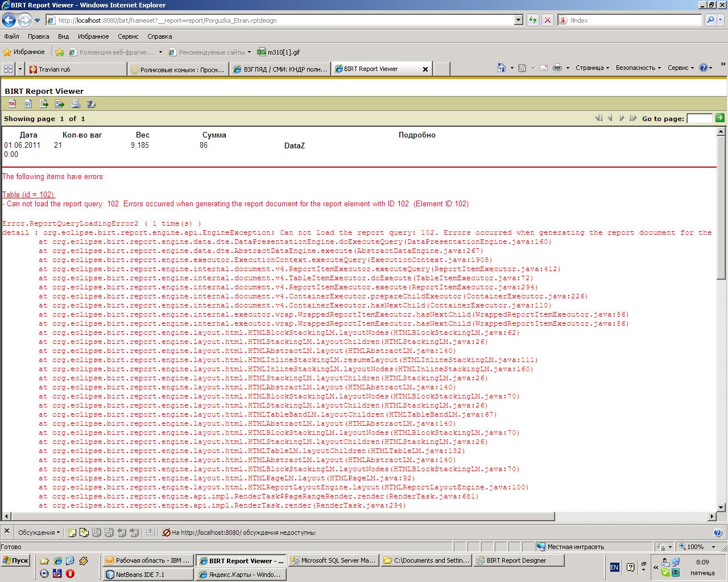The width and height of the screenshot is (728, 582).
Task: Click the EN language indicator
Action: click(x=614, y=567)
